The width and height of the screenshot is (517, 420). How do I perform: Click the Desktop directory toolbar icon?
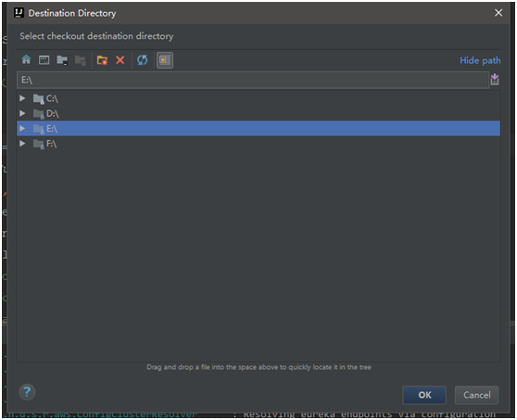pyautogui.click(x=44, y=59)
